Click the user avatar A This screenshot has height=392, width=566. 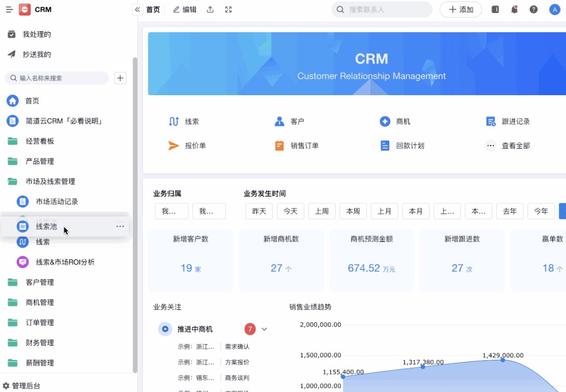tap(555, 10)
